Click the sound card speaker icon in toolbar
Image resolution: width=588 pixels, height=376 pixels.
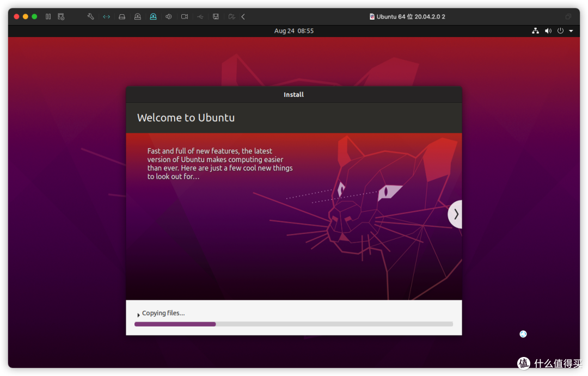(169, 16)
